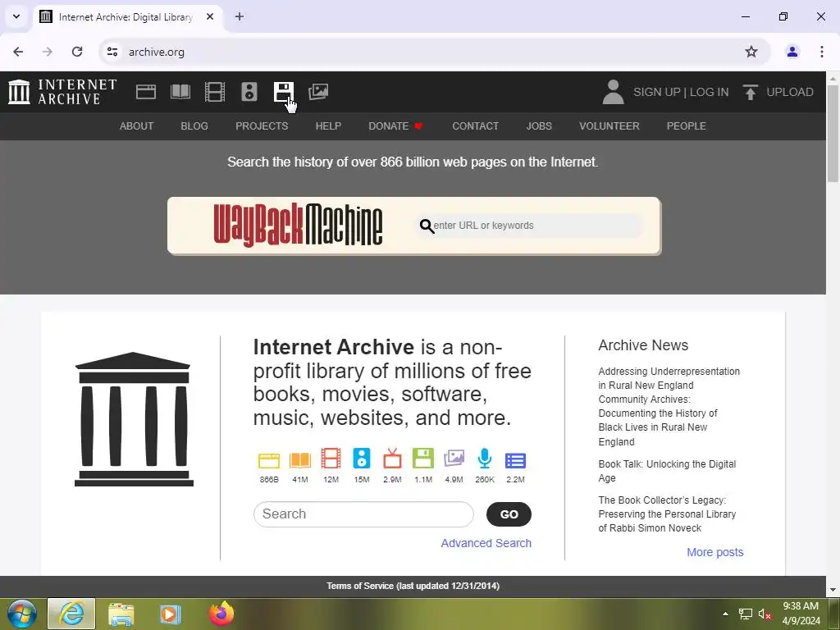Image resolution: width=840 pixels, height=630 pixels.
Task: Open the purple images collection icon (4.9M)
Action: (x=454, y=459)
